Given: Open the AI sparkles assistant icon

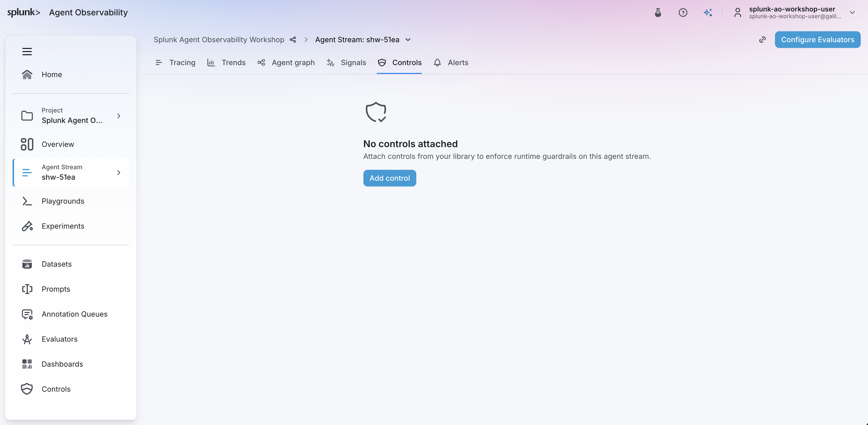Looking at the screenshot, I should [708, 12].
